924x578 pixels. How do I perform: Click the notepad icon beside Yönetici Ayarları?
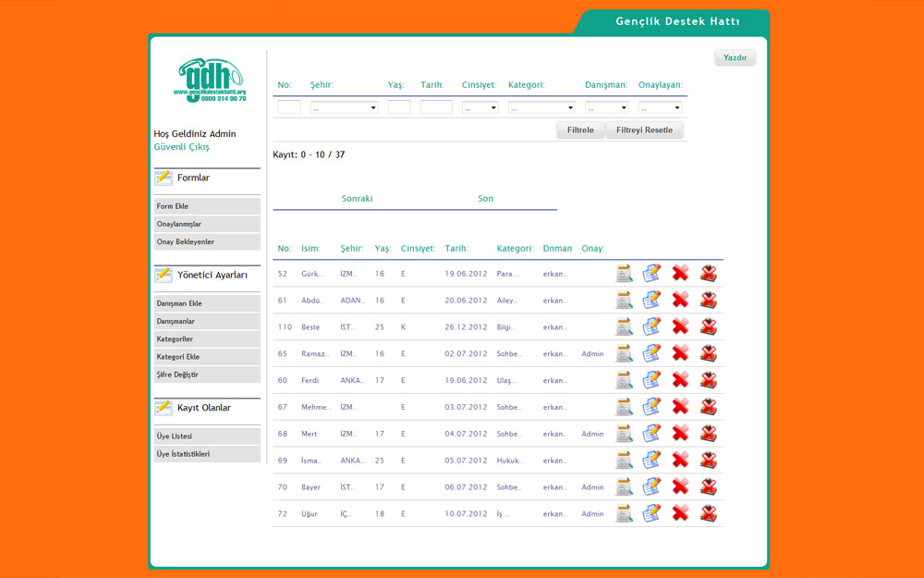[164, 275]
